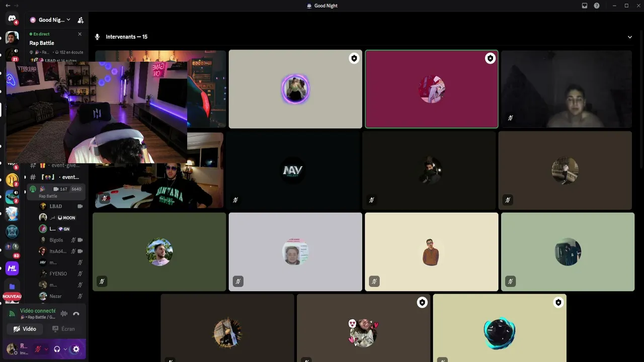Click the 152 en écoute listener count
This screenshot has height=362, width=644.
pyautogui.click(x=69, y=52)
